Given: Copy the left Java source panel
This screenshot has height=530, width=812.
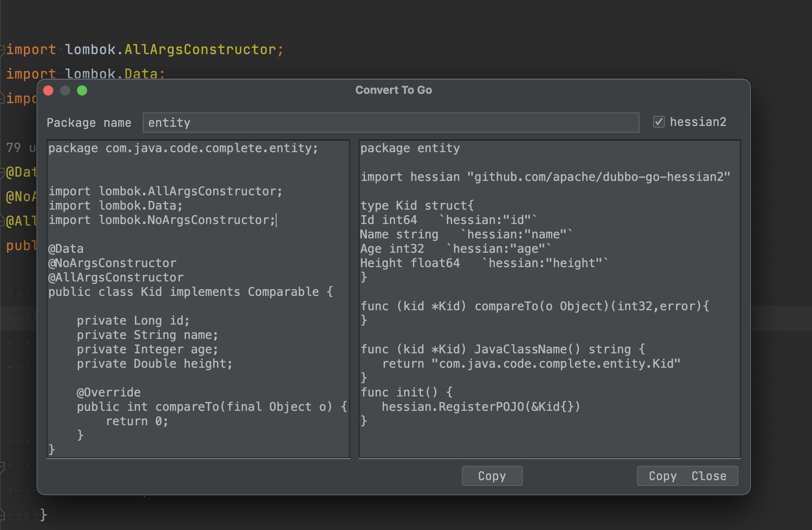Looking at the screenshot, I should 492,475.
